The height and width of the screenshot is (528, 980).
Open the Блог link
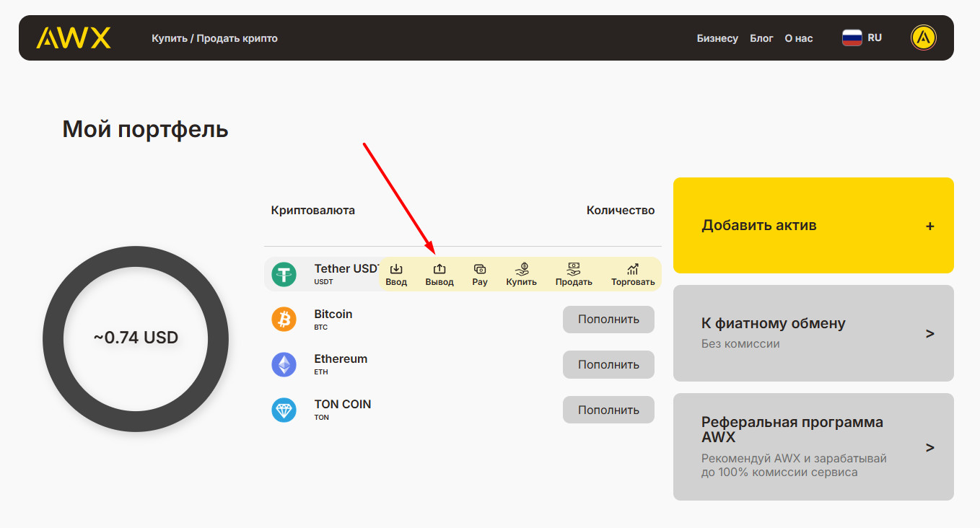click(x=761, y=38)
